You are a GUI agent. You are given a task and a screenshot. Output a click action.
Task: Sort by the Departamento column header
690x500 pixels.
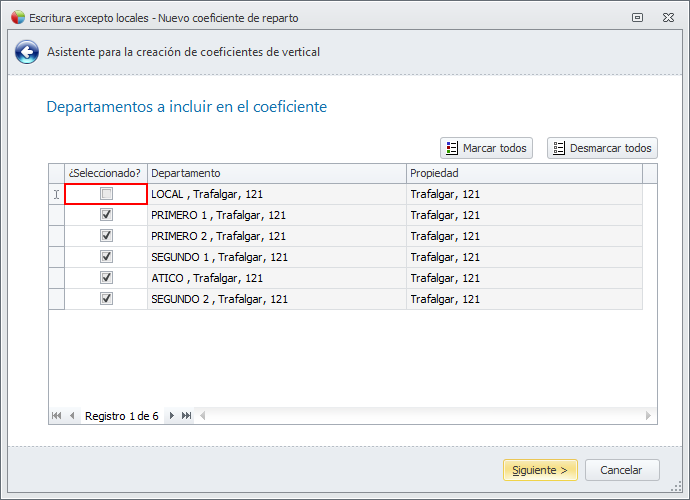tap(277, 173)
